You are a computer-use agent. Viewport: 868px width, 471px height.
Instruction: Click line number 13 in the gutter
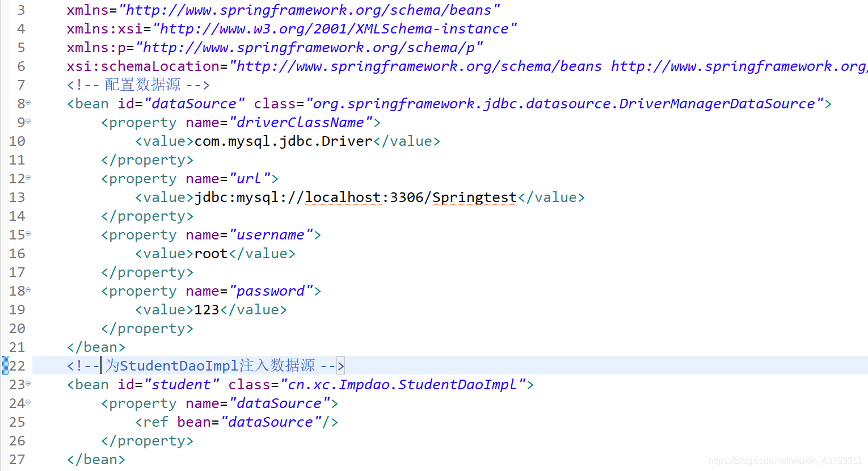click(17, 197)
